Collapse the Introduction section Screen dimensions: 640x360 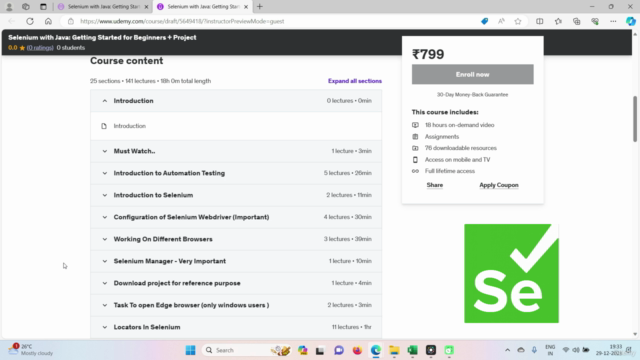(236, 101)
